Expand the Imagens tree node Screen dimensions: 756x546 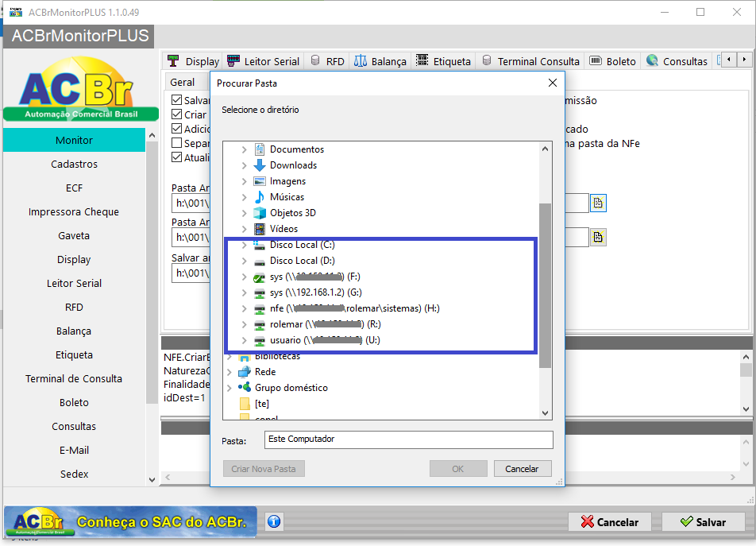pyautogui.click(x=244, y=181)
